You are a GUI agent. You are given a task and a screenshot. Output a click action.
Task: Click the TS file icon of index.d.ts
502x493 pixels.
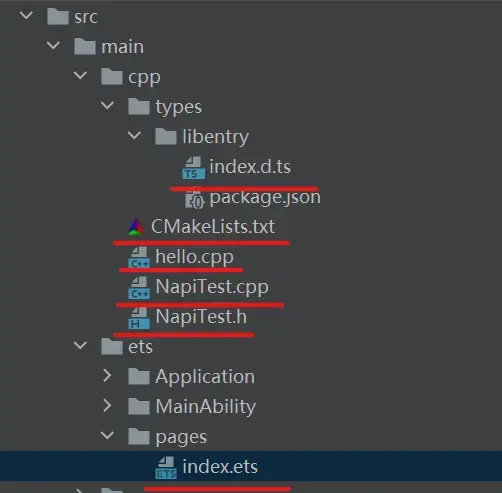pos(193,168)
